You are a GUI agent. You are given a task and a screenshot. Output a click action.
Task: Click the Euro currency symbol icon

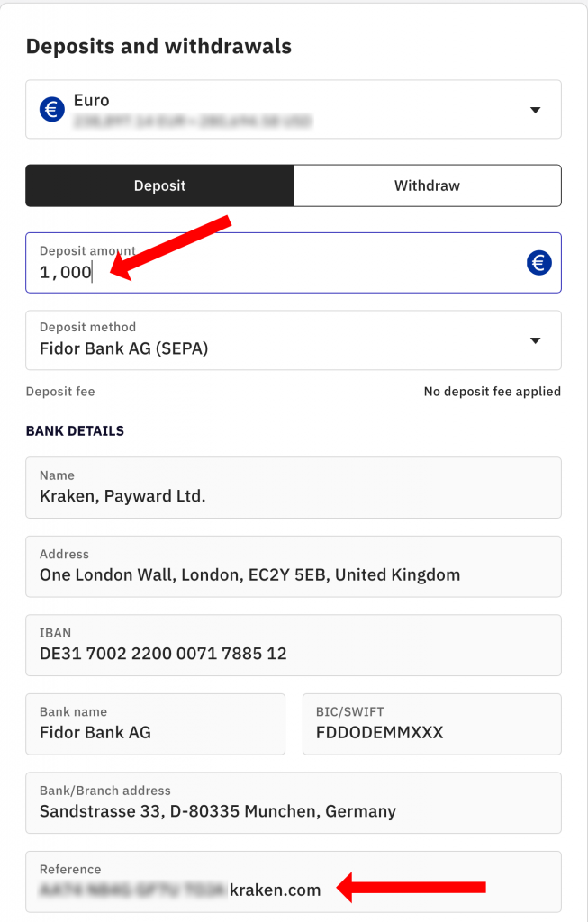pos(52,109)
